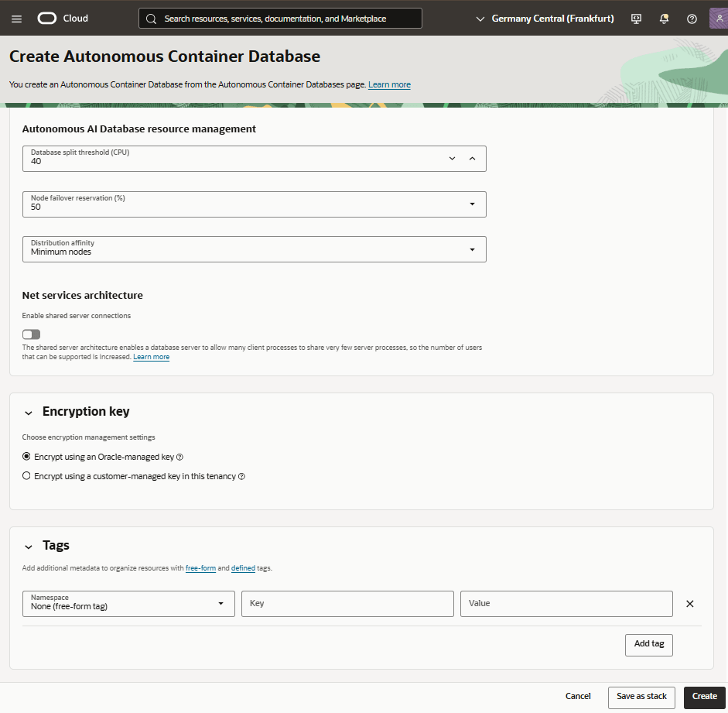Screen dimensions: 728x713
Task: Open the help question mark menu
Action: pyautogui.click(x=691, y=18)
